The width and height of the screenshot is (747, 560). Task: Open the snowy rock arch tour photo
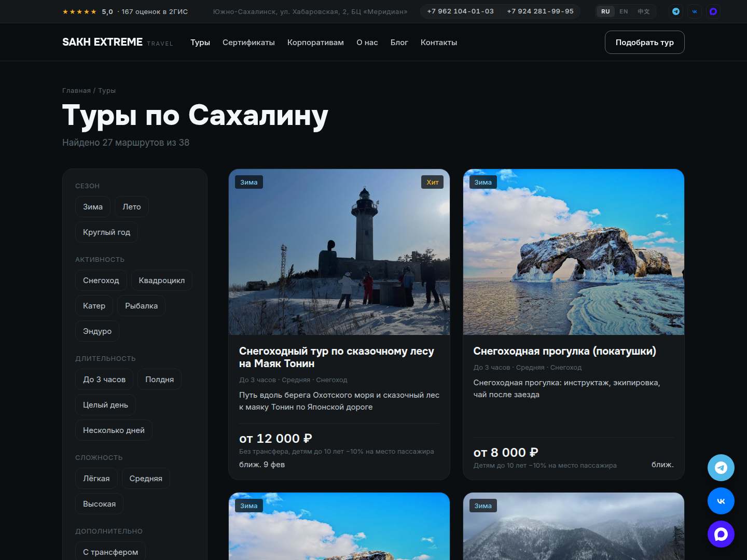pos(574,252)
